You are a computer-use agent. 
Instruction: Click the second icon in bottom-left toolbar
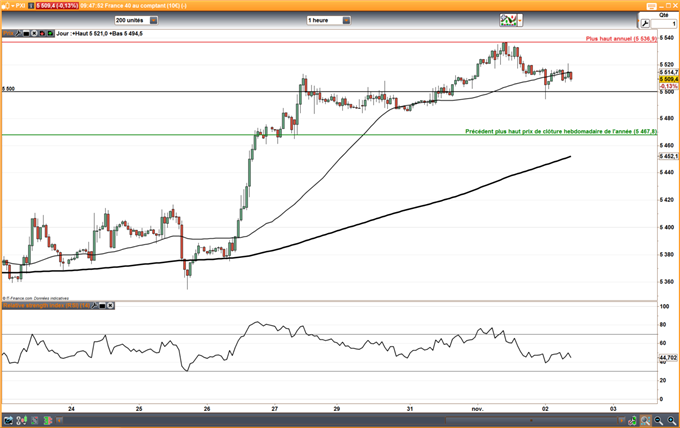(21, 420)
